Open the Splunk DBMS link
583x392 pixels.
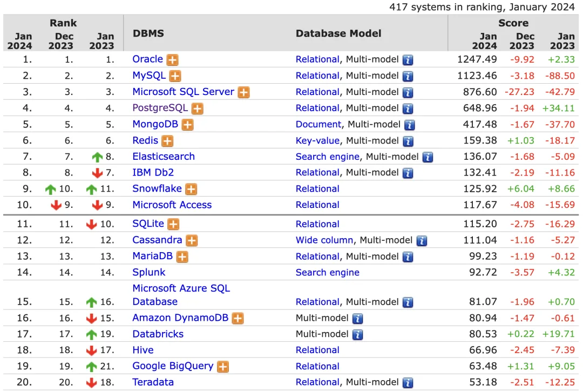coord(149,273)
